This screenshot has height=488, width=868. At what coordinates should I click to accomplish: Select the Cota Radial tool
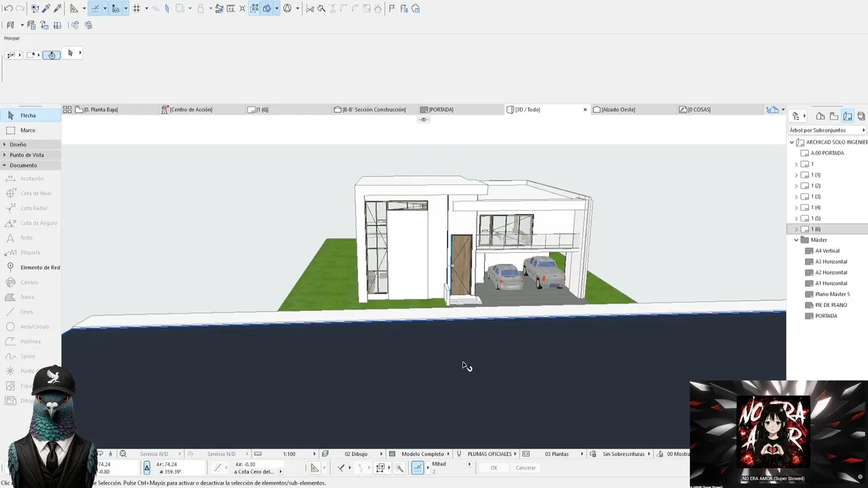point(31,208)
